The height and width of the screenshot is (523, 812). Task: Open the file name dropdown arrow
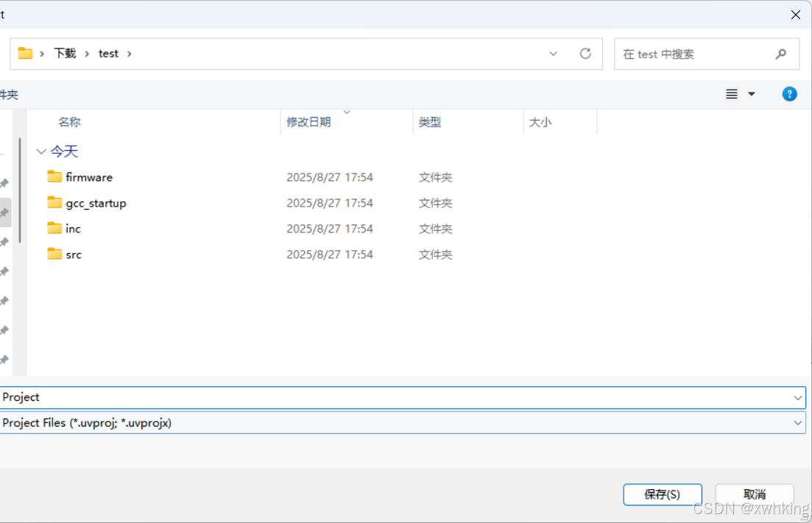click(x=797, y=398)
